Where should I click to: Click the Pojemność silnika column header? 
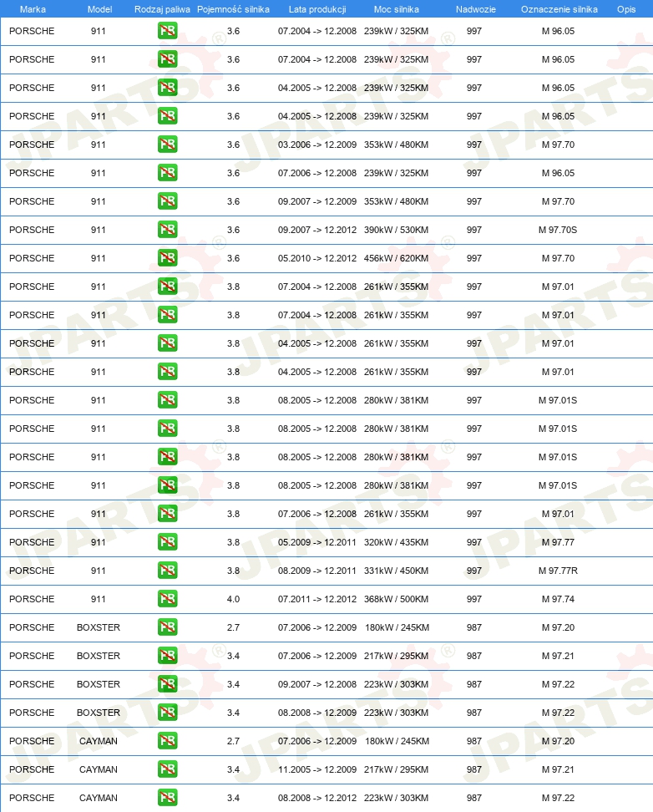(x=233, y=9)
